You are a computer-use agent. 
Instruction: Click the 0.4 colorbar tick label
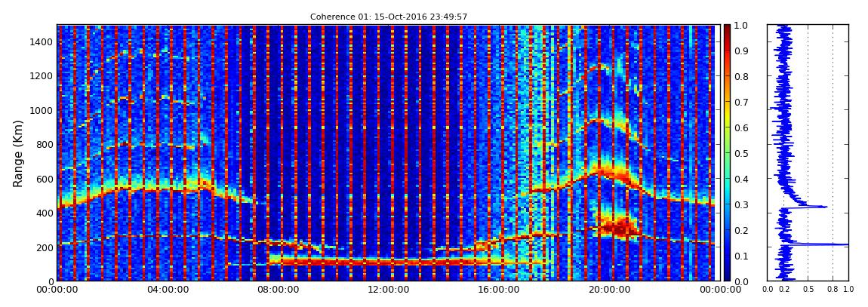pyautogui.click(x=742, y=180)
